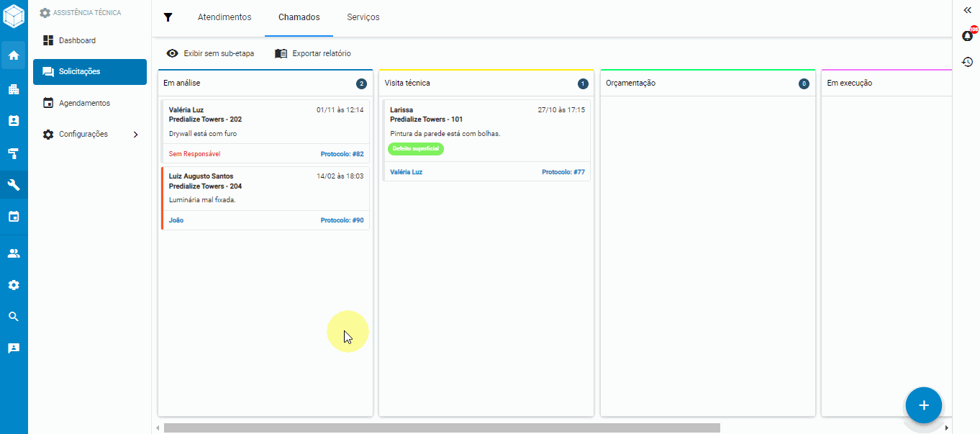Collapse the right panel with double chevron

(967, 10)
